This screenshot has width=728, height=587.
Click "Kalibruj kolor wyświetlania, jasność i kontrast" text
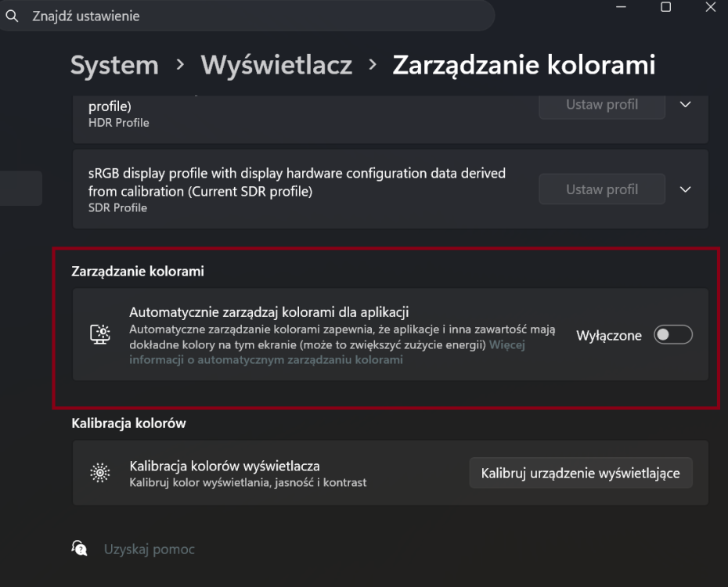248,483
